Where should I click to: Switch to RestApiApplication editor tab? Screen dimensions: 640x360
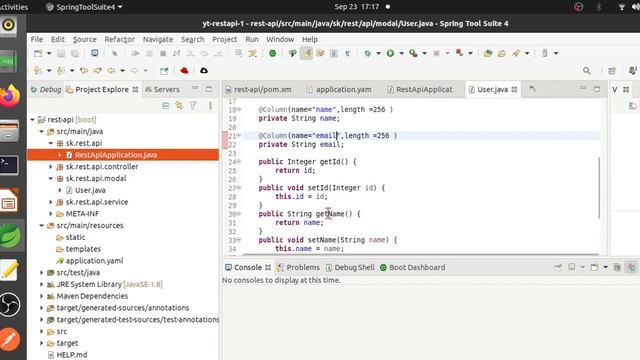tap(420, 89)
